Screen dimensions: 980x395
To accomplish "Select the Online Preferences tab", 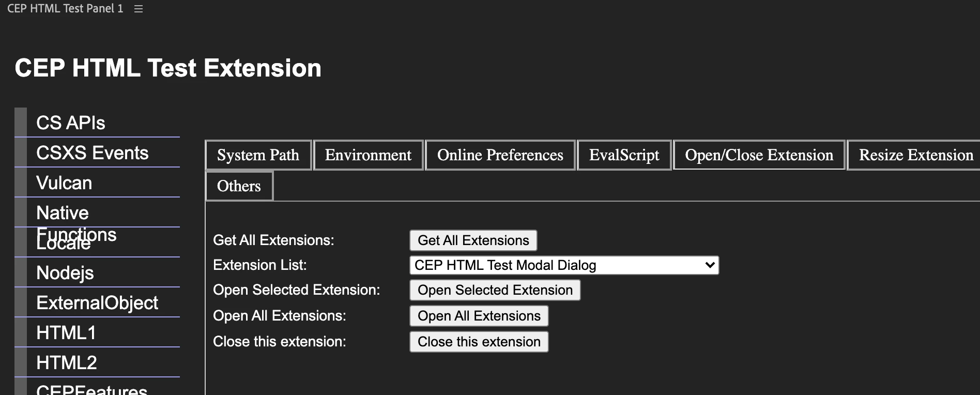I will 500,155.
